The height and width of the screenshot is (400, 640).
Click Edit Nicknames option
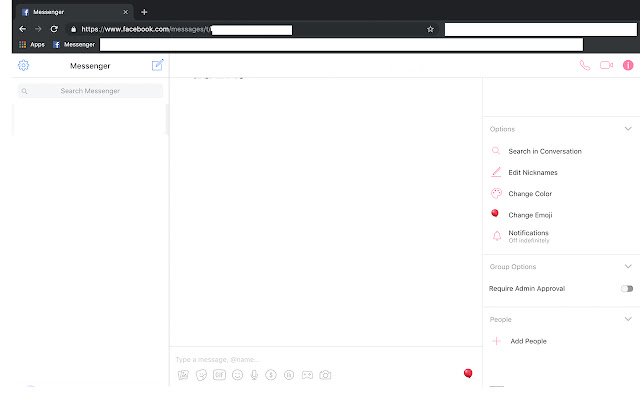[533, 172]
